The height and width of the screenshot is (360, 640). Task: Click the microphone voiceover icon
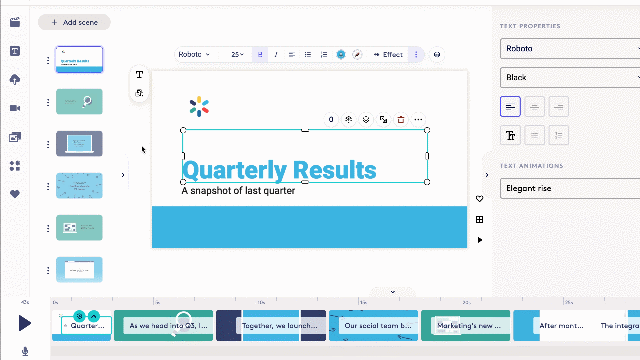[x=25, y=351]
